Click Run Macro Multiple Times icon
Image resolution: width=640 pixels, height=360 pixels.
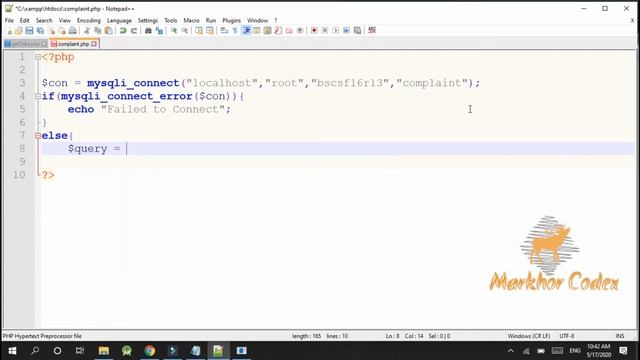pyautogui.click(x=347, y=31)
